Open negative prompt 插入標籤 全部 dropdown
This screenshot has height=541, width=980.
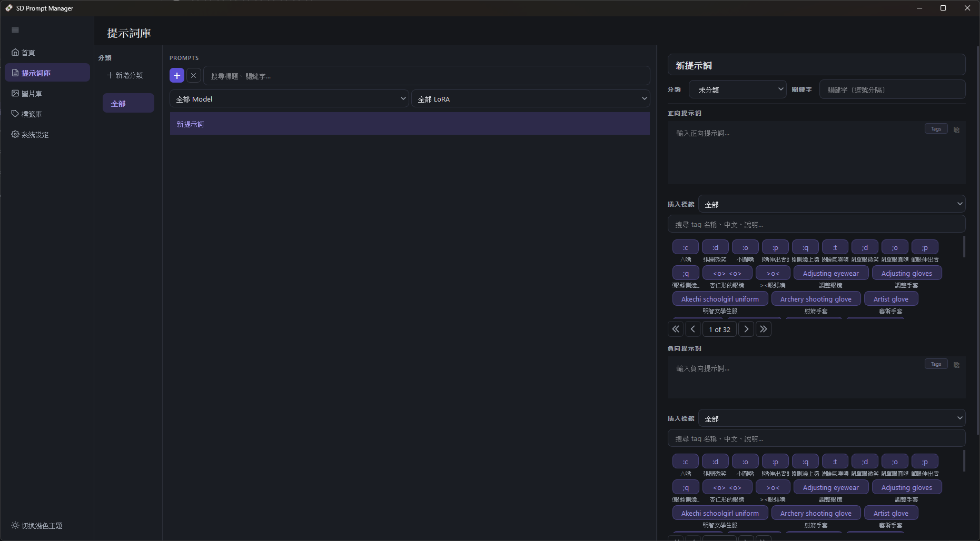click(x=832, y=418)
